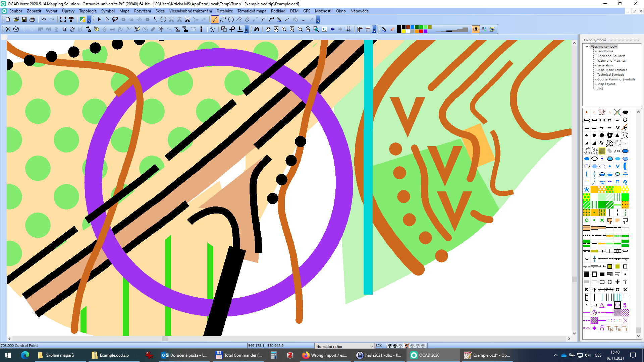Click the Crop object tool
The height and width of the screenshot is (362, 644).
64,29
